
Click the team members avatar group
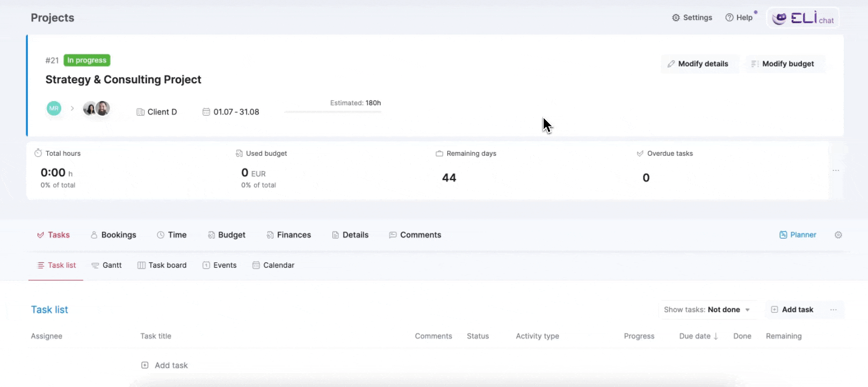click(97, 108)
